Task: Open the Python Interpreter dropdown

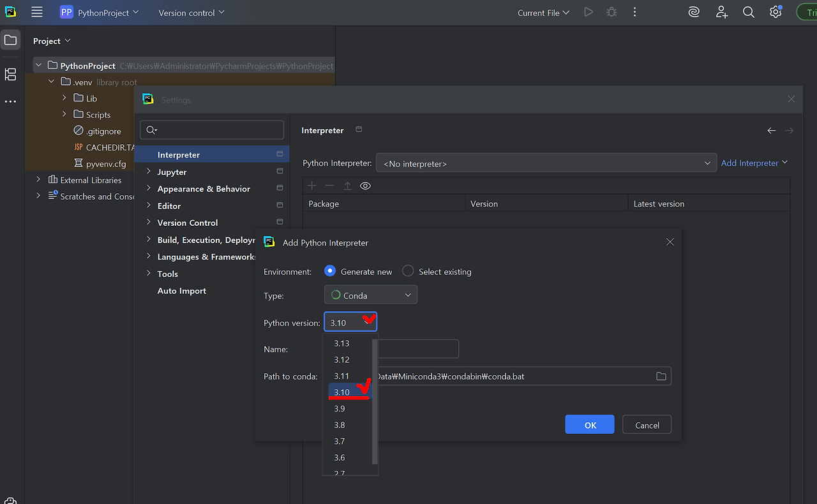Action: 546,163
